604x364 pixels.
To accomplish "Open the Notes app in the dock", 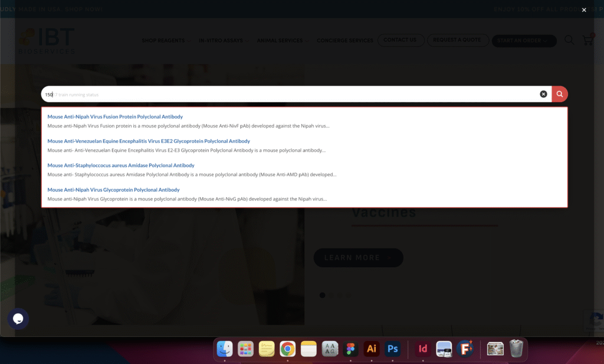I will point(308,349).
